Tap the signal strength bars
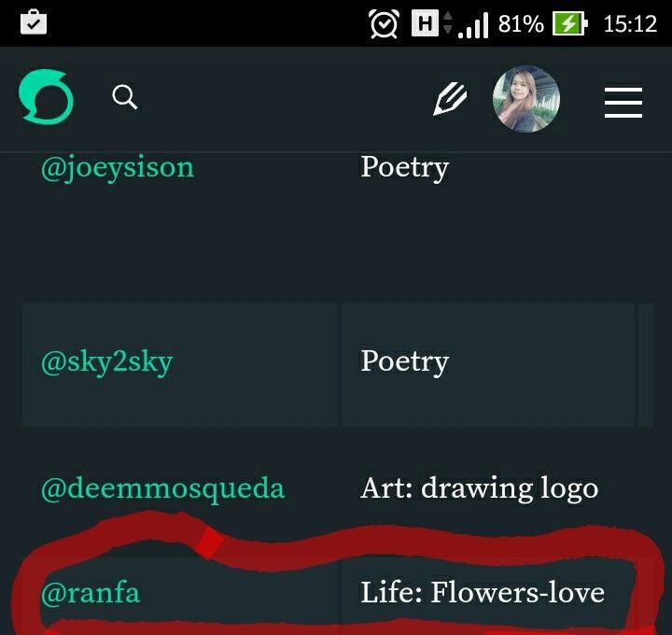The image size is (672, 635). point(473,24)
